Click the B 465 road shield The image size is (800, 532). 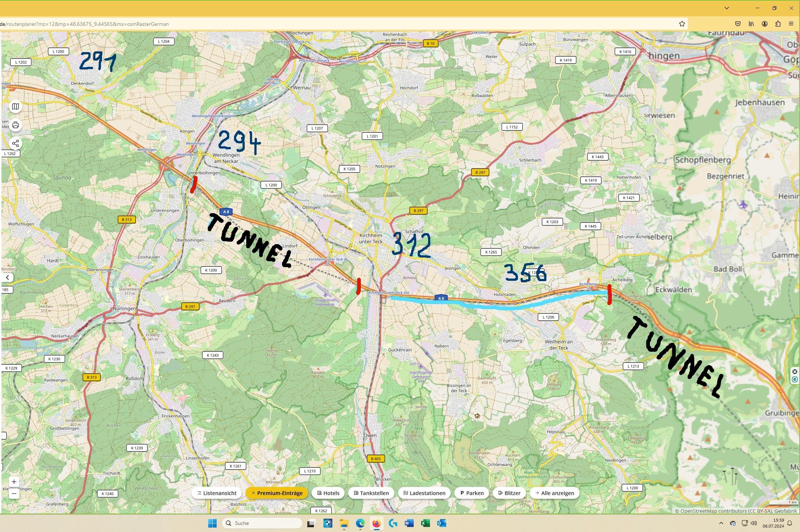pyautogui.click(x=376, y=458)
